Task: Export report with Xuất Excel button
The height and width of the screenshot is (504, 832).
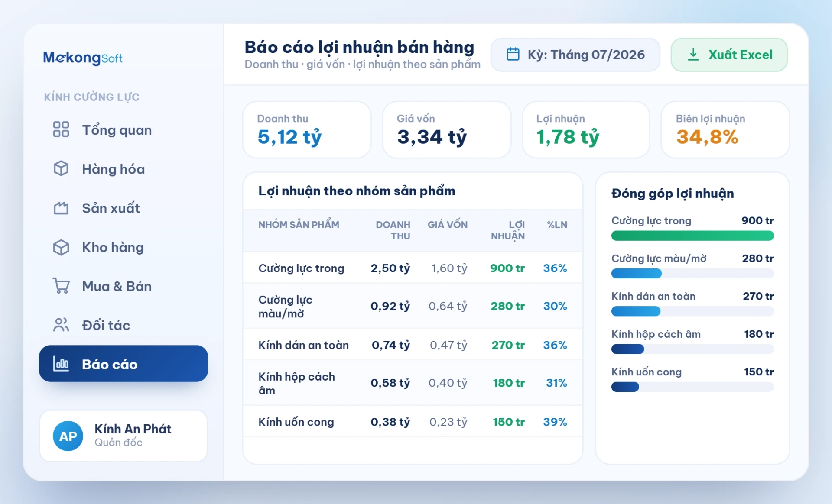Action: coord(729,55)
